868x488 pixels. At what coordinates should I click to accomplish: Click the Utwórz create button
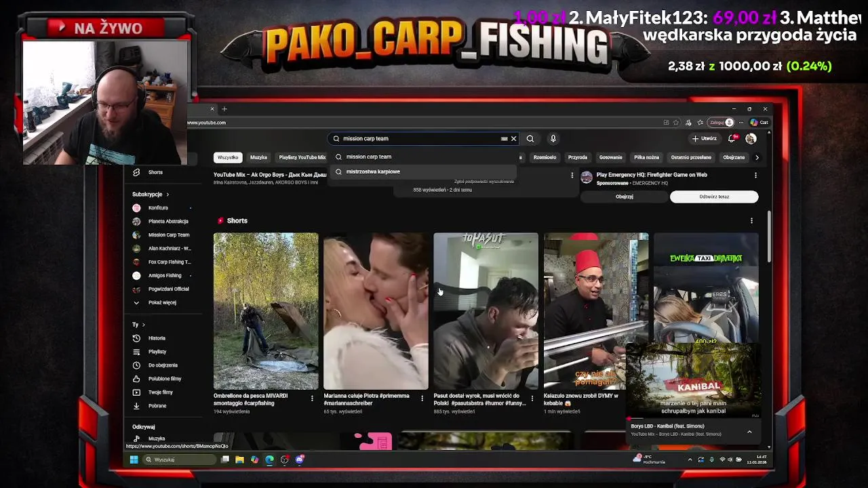pos(705,138)
